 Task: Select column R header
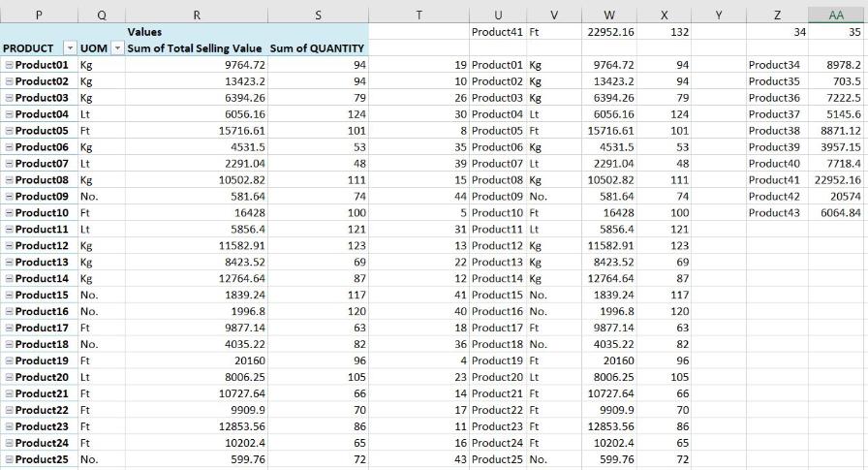[x=197, y=15]
